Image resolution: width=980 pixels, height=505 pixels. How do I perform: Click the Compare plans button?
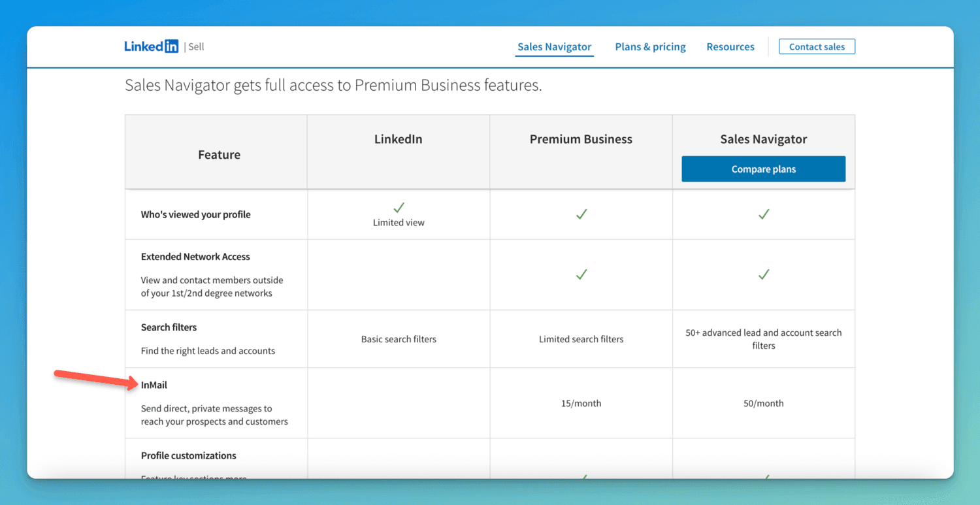[763, 169]
